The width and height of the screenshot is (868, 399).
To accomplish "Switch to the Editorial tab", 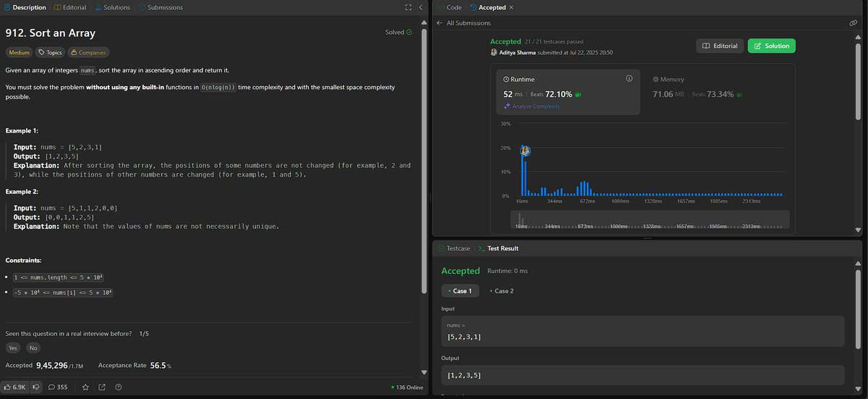I will point(70,7).
